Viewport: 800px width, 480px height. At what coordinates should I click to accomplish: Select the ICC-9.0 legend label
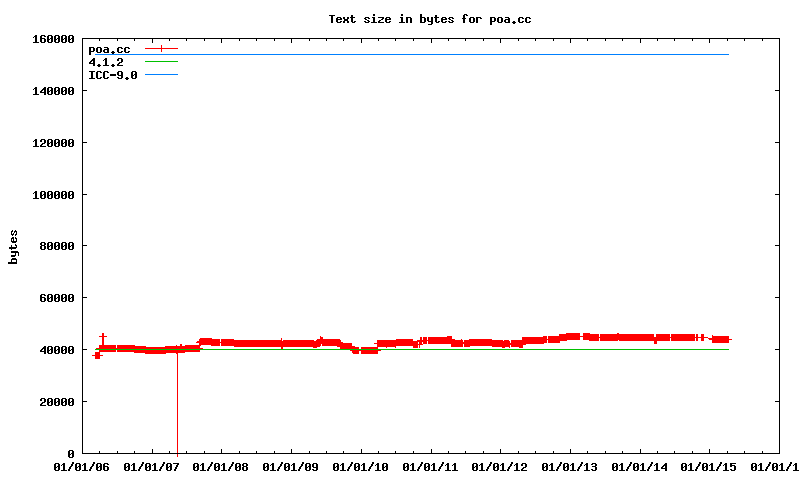[x=112, y=75]
